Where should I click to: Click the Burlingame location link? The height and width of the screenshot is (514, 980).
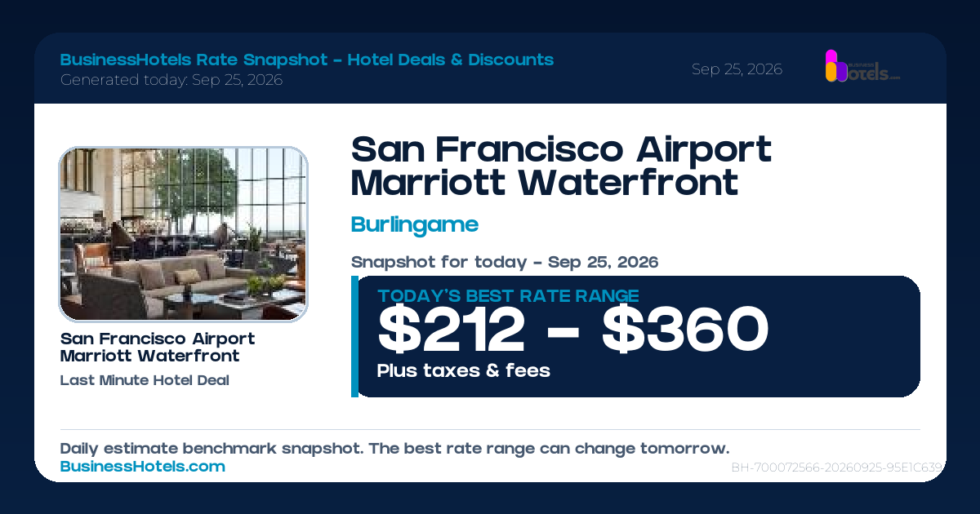click(415, 224)
